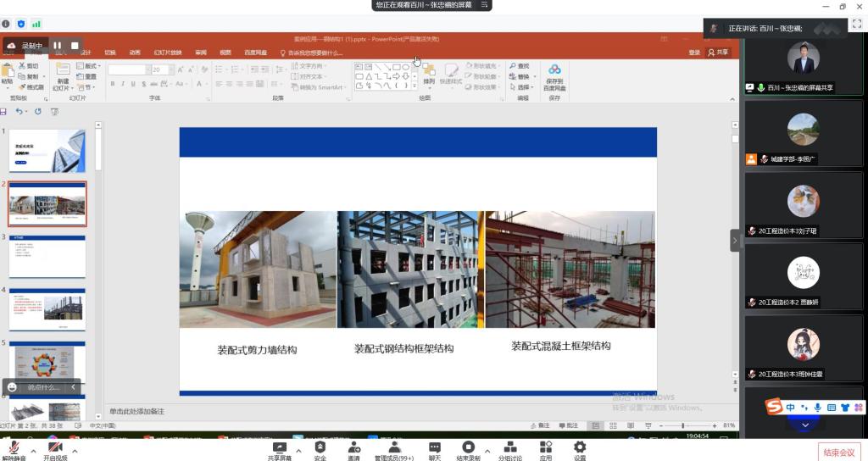Toggle underline formatting button
The width and height of the screenshot is (868, 461).
pos(133,84)
